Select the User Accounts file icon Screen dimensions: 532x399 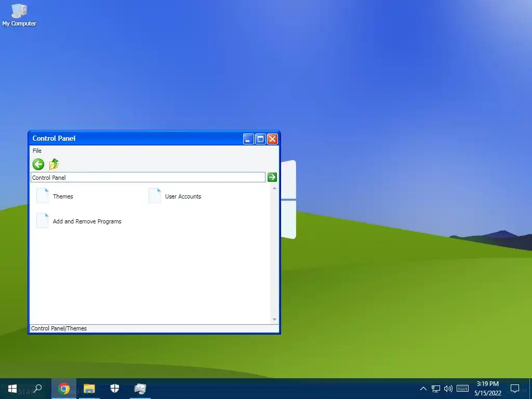155,196
